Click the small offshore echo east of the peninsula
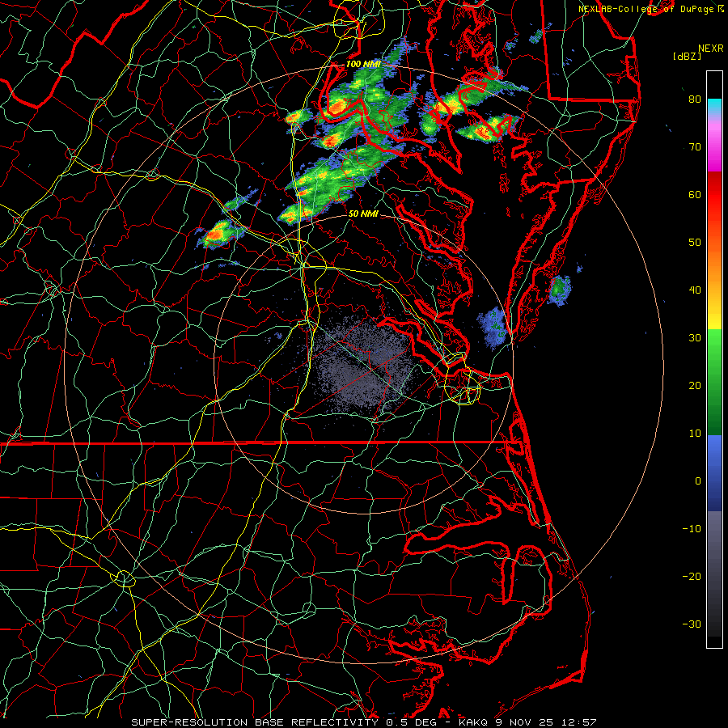The height and width of the screenshot is (728, 728). point(560,290)
